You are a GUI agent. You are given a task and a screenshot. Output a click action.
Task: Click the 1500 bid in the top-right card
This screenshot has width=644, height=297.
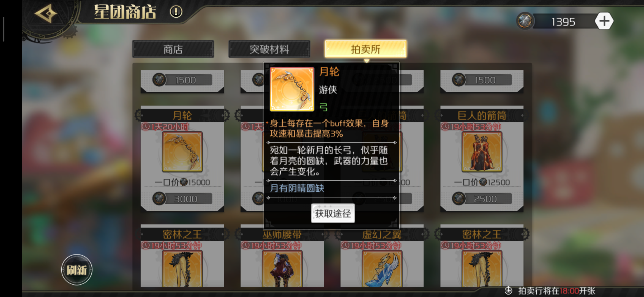[x=482, y=80]
